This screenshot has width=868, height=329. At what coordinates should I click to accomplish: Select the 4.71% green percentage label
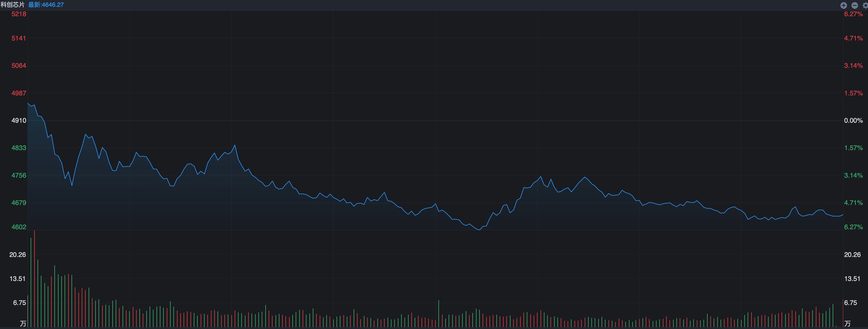click(854, 203)
